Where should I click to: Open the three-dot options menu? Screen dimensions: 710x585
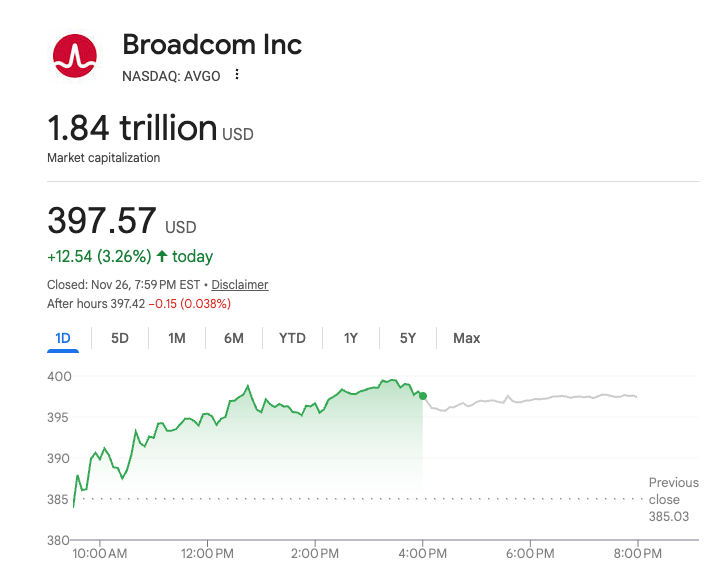pyautogui.click(x=237, y=75)
